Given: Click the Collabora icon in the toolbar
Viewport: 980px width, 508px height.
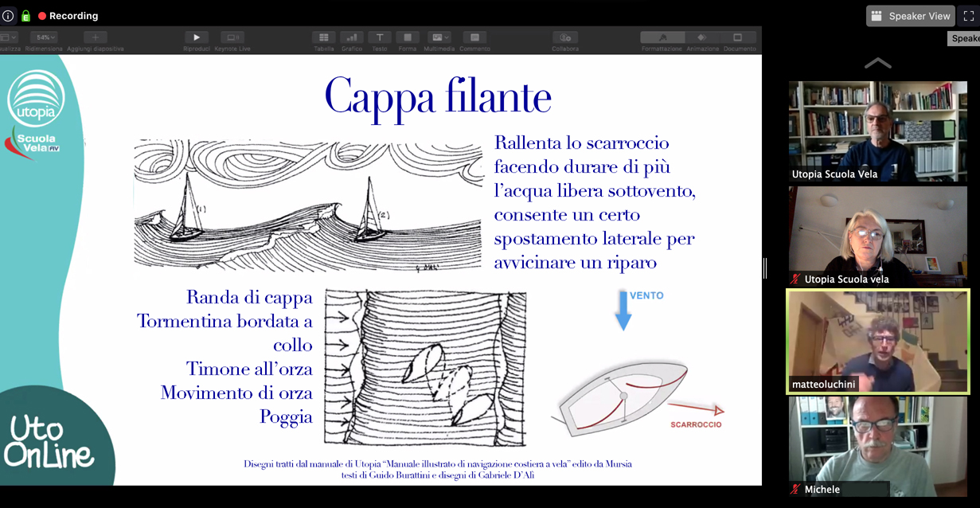Looking at the screenshot, I should click(565, 37).
